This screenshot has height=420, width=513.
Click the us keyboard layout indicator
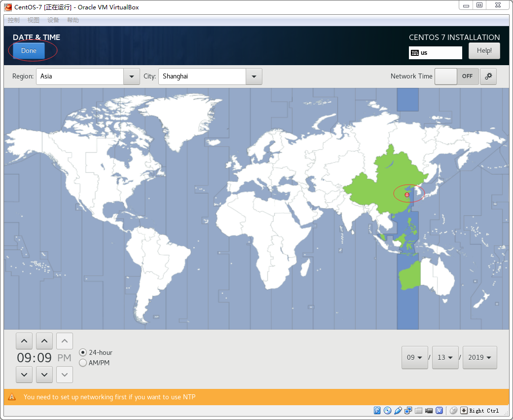tap(435, 53)
